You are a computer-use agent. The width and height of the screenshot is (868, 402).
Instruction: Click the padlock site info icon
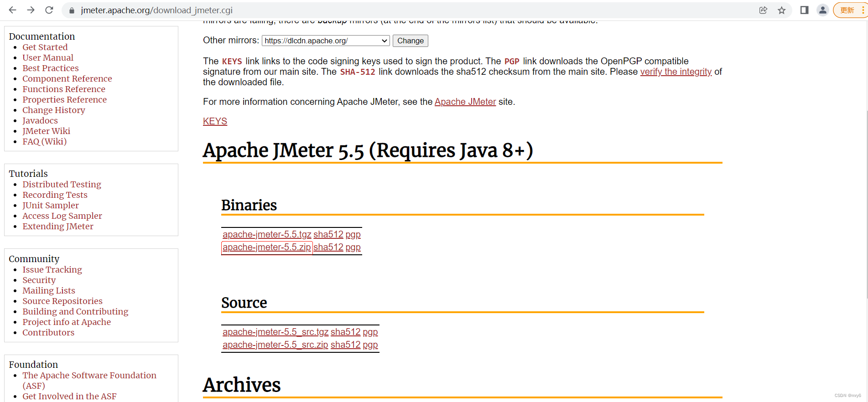pos(71,10)
